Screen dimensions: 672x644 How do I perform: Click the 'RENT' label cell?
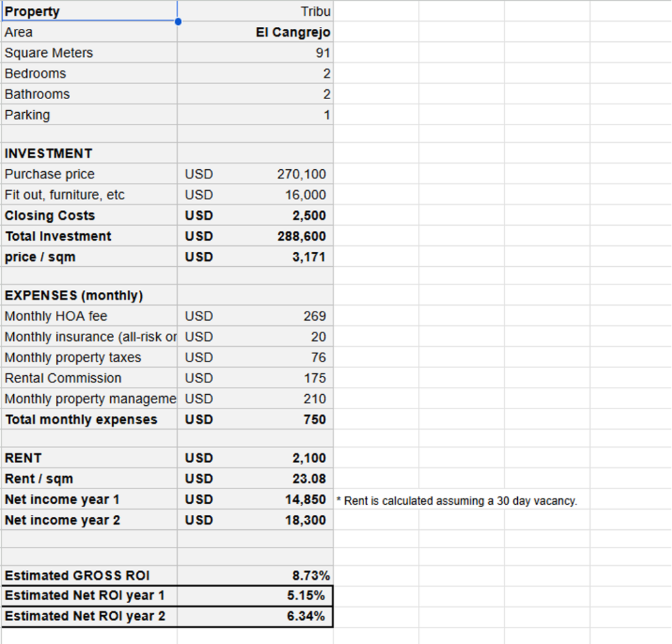[89, 458]
